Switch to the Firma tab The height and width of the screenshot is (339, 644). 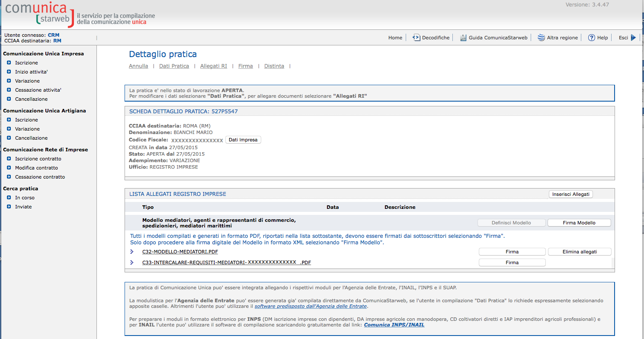(x=246, y=66)
